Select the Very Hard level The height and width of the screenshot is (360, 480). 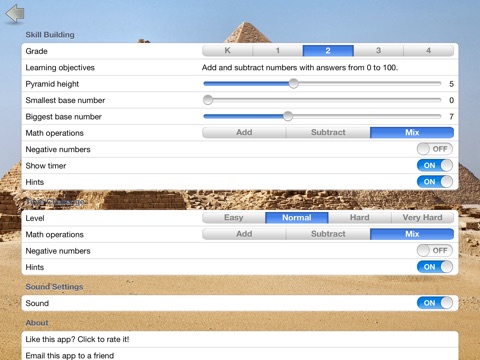[x=422, y=218]
